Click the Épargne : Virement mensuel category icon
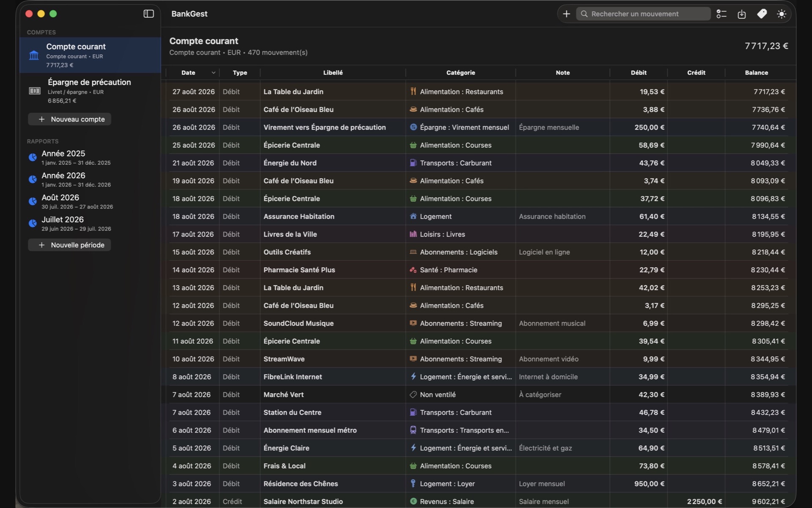 click(413, 127)
